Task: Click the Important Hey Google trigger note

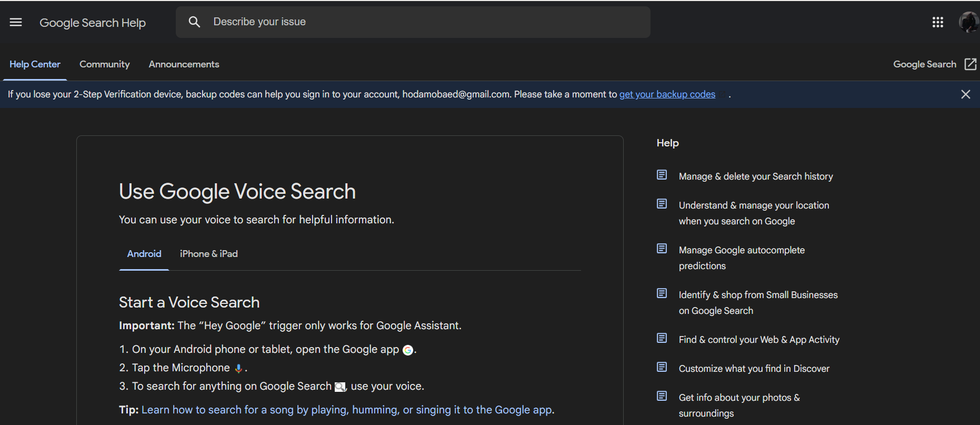Action: point(290,325)
